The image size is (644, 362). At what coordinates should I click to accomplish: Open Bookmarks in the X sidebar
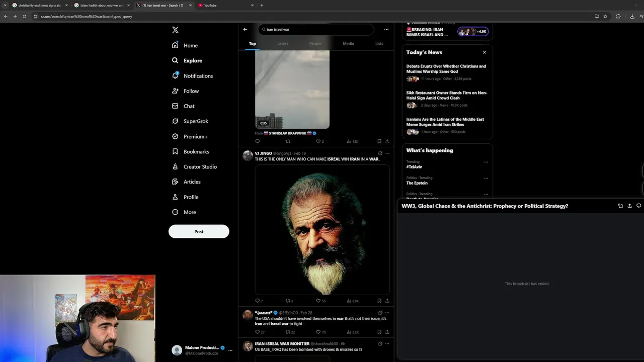coord(190,151)
